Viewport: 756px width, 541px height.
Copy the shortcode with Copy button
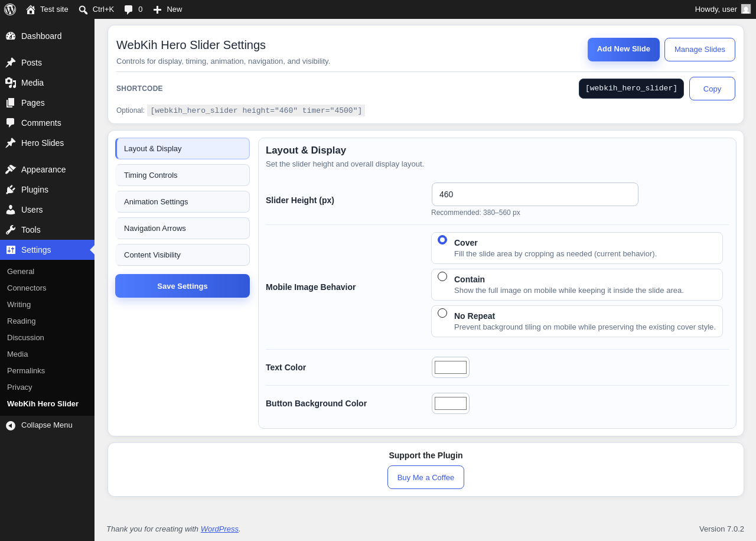tap(712, 89)
